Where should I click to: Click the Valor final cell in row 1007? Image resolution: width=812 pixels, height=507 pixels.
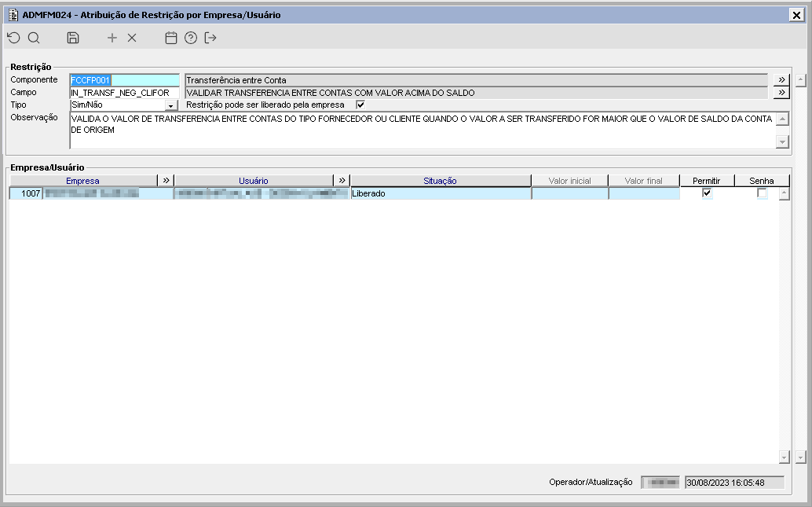coord(644,193)
